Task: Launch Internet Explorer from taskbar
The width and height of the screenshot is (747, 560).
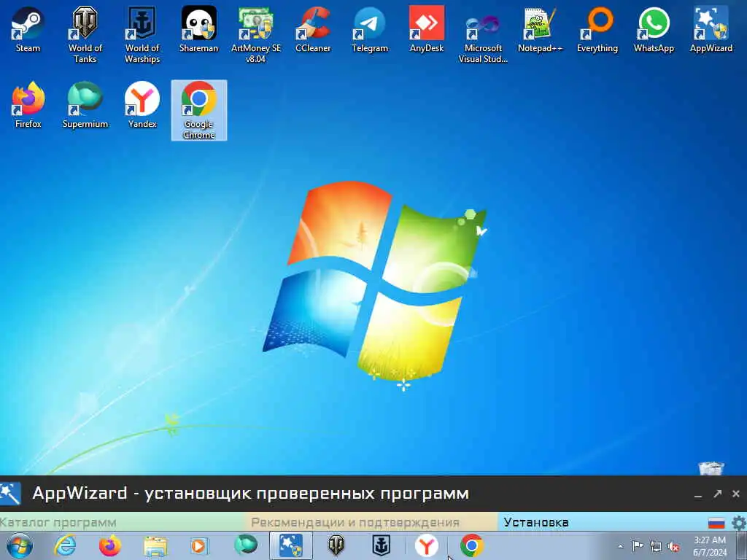Action: pos(65,545)
